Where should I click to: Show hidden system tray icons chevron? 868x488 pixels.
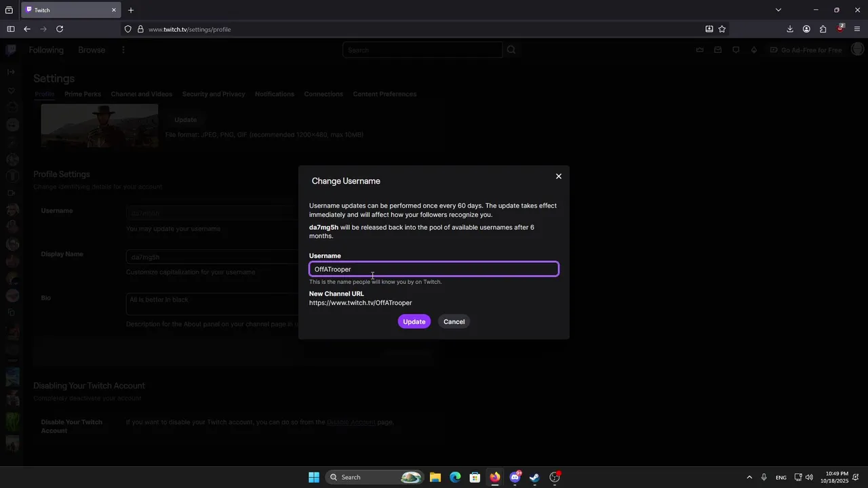(x=749, y=477)
